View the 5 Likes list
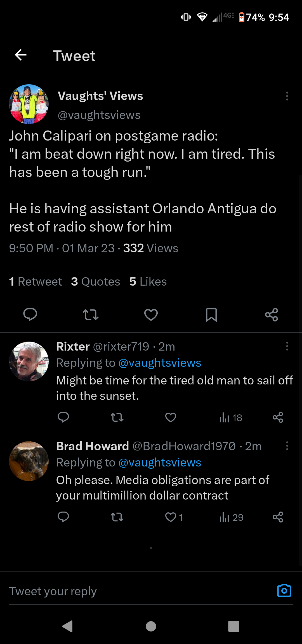Image resolution: width=302 pixels, height=644 pixels. coord(148,281)
